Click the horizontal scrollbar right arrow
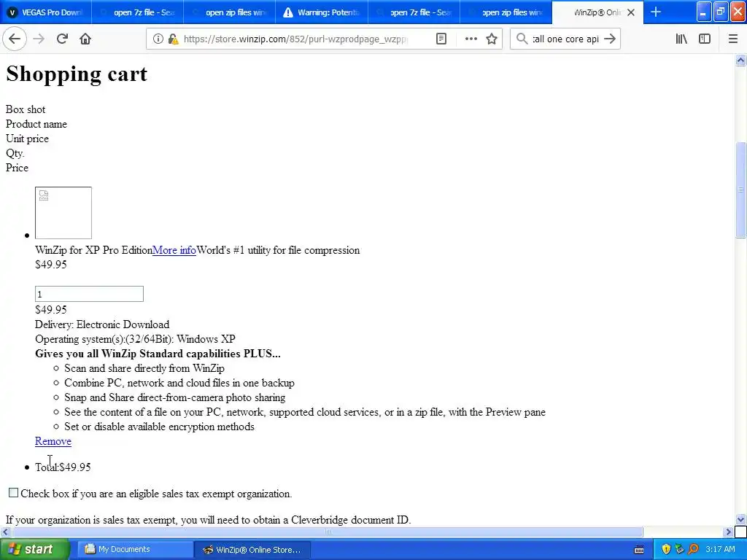Image resolution: width=747 pixels, height=560 pixels. pos(728,532)
